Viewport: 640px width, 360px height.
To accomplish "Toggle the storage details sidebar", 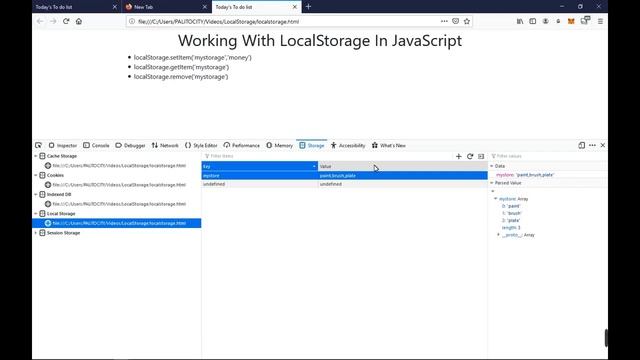I will click(481, 156).
